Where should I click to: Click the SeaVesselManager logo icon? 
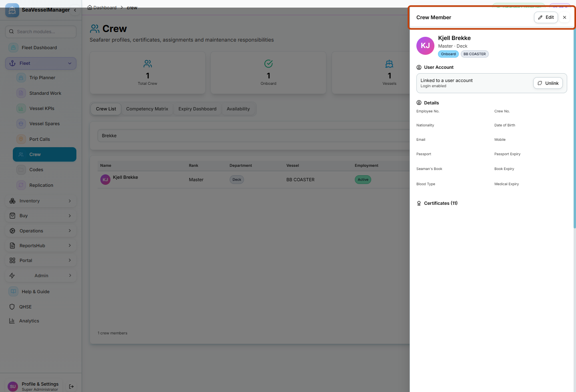[12, 10]
